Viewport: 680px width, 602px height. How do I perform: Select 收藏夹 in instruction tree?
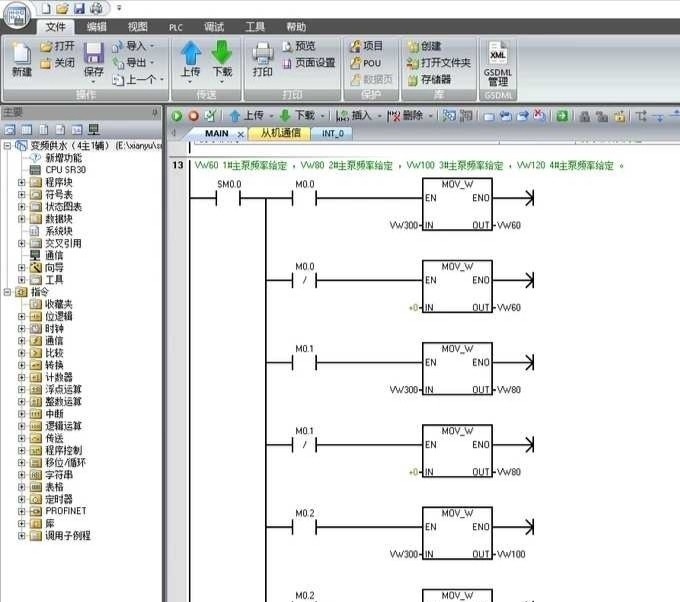pos(59,304)
